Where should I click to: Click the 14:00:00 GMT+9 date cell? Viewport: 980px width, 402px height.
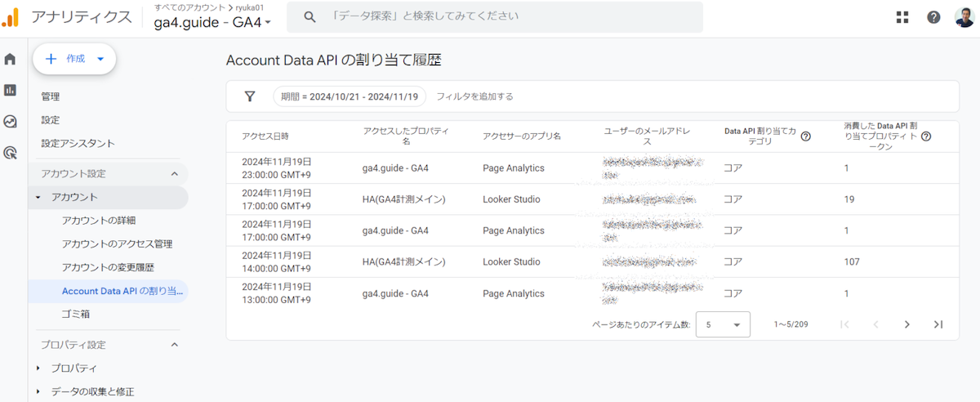[x=276, y=262]
